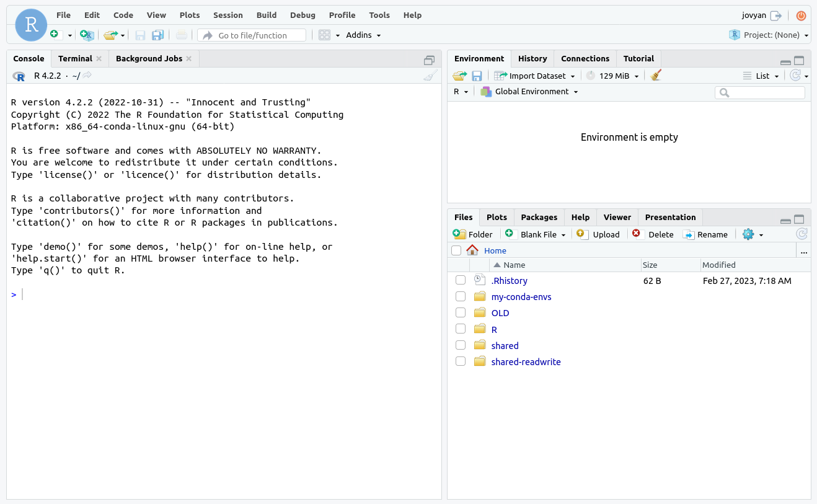Screen dimensions: 817x504
Task: Click the Environment pane search box
Action: [x=759, y=92]
